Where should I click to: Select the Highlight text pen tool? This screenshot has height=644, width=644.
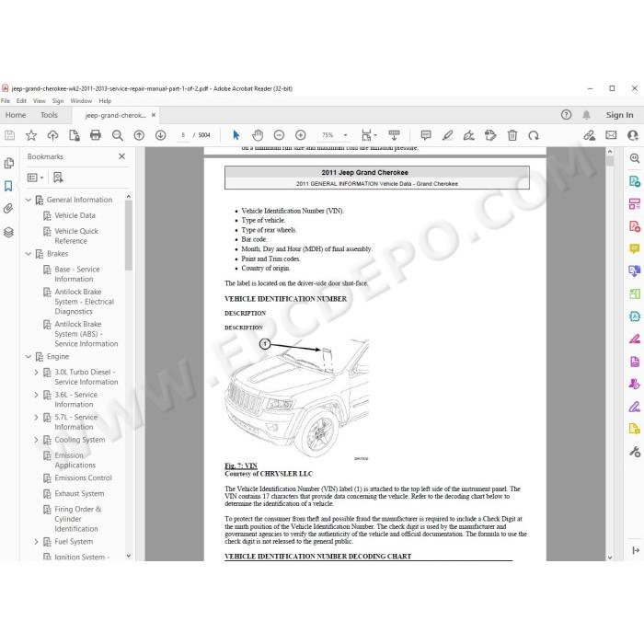[x=448, y=135]
